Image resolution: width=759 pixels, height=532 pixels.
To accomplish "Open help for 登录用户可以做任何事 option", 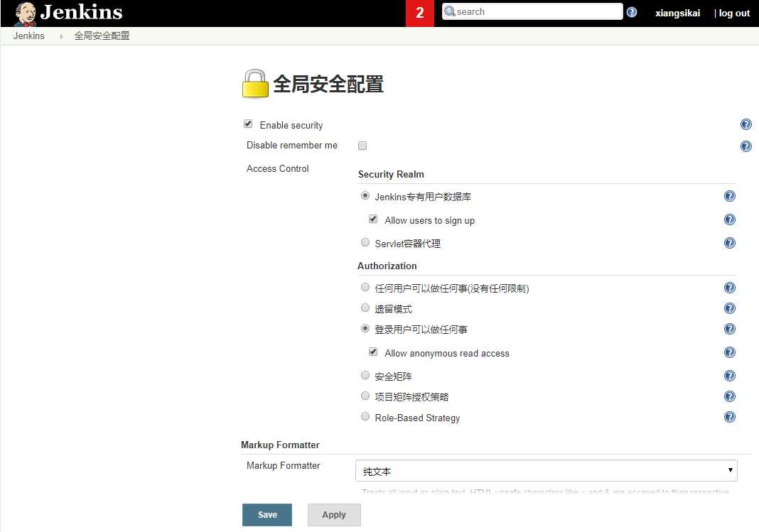I will pyautogui.click(x=729, y=329).
